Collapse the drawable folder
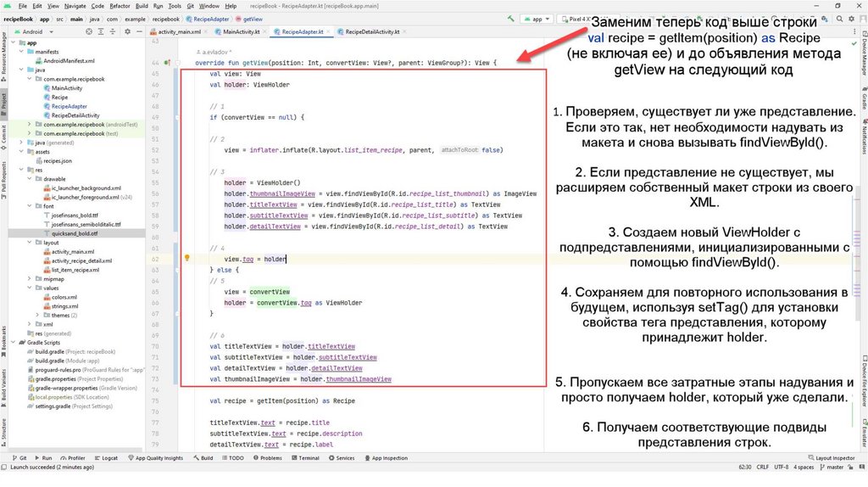This screenshot has height=487, width=868. (x=30, y=179)
